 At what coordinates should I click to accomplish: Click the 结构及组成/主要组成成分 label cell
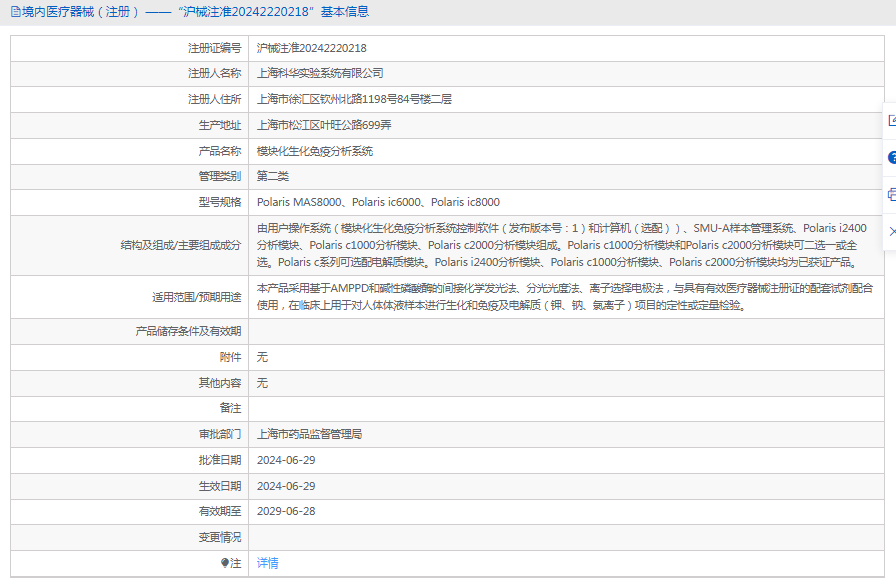pos(130,246)
